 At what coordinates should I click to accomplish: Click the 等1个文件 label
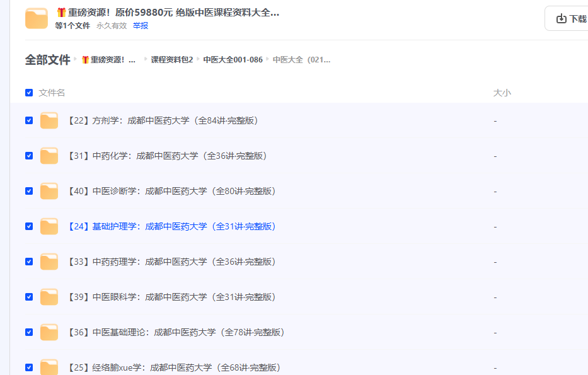[72, 25]
